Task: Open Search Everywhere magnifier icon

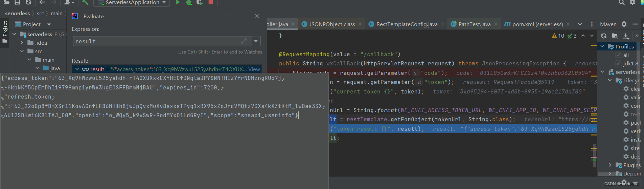Action: click(x=621, y=2)
